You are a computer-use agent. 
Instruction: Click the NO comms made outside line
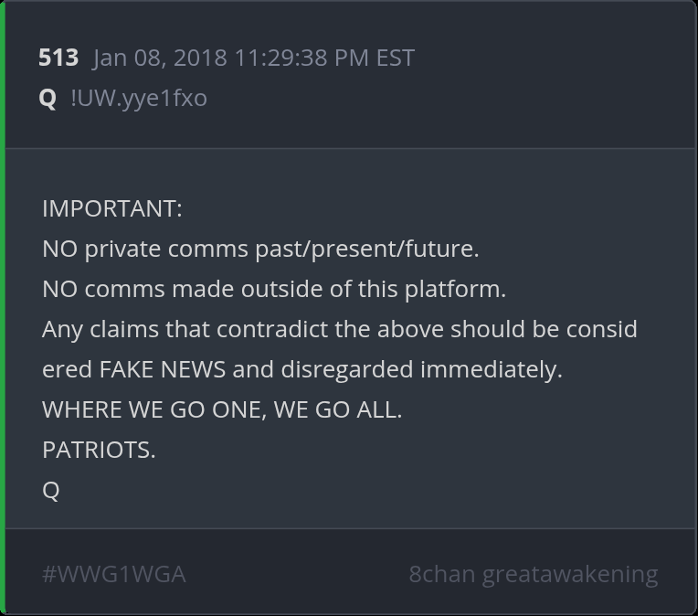[273, 289]
